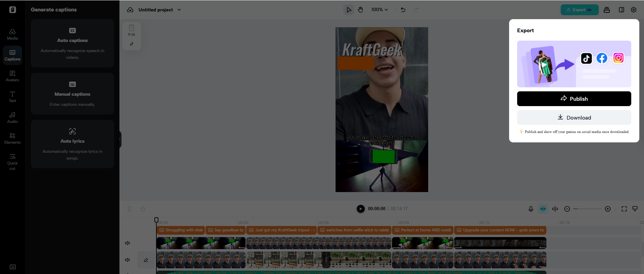Viewport: 644px width, 274px height.
Task: Click the video preview canvas
Action: point(382,109)
